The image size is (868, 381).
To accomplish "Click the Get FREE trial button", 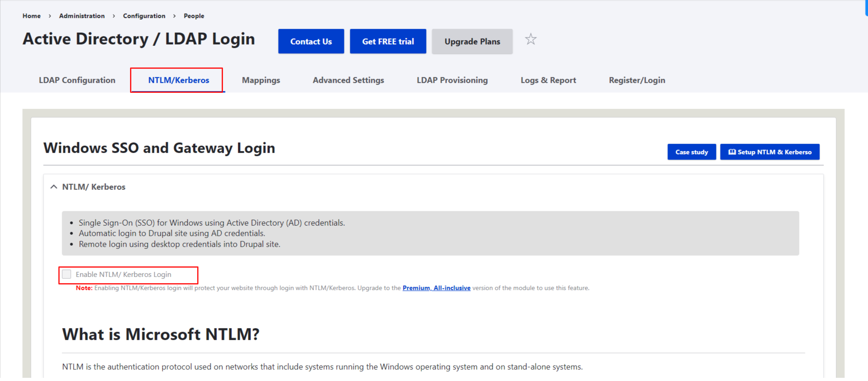I will pos(388,41).
